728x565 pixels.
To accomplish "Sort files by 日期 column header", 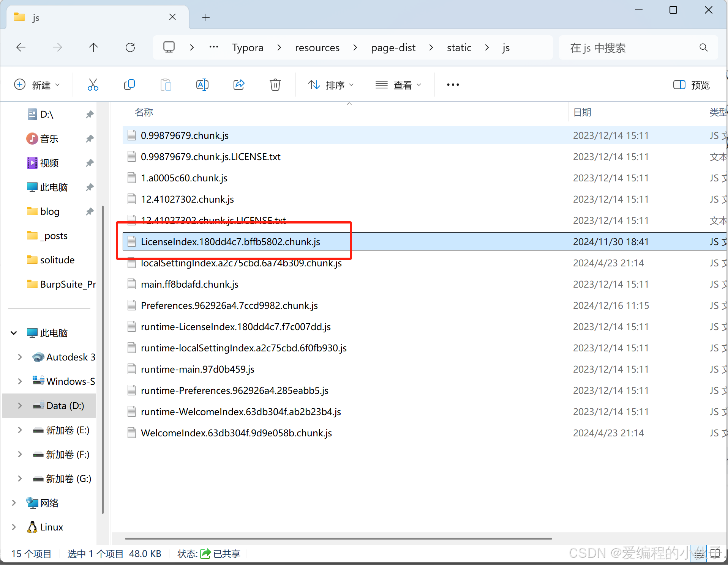I will pos(582,112).
